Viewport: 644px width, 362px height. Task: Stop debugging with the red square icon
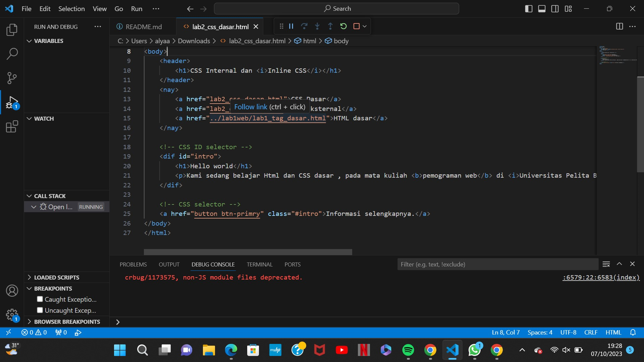click(x=356, y=26)
